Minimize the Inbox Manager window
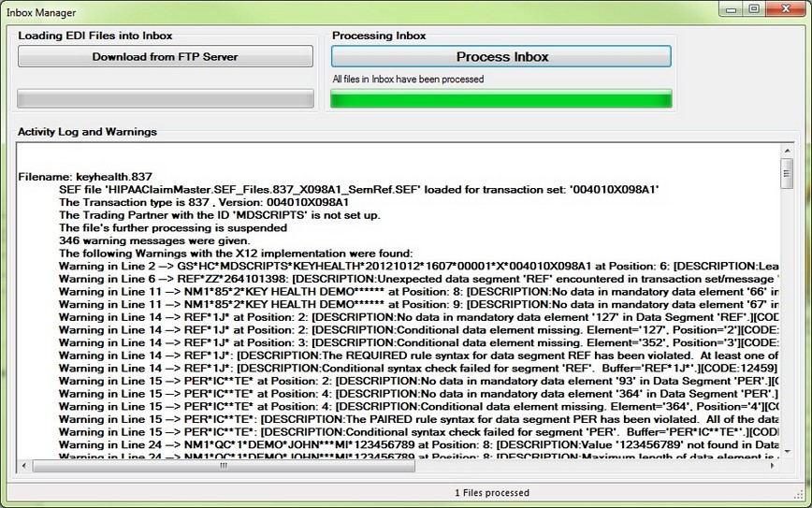This screenshot has width=812, height=508. point(730,9)
